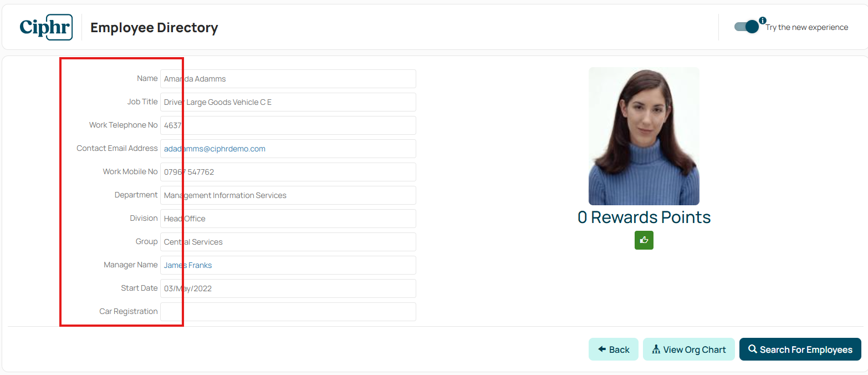Viewport: 868px width, 375px height.
Task: Click the empty Car Registration field
Action: [288, 312]
